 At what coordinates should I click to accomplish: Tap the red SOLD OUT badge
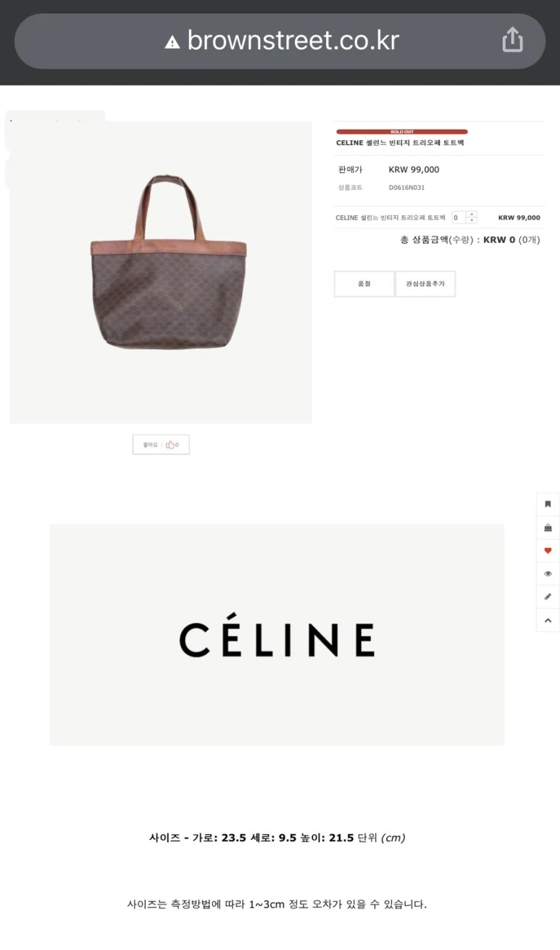[402, 132]
